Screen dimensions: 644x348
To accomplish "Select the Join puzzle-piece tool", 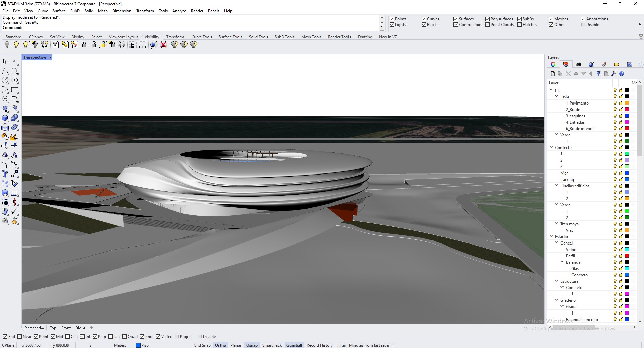I will click(5, 137).
